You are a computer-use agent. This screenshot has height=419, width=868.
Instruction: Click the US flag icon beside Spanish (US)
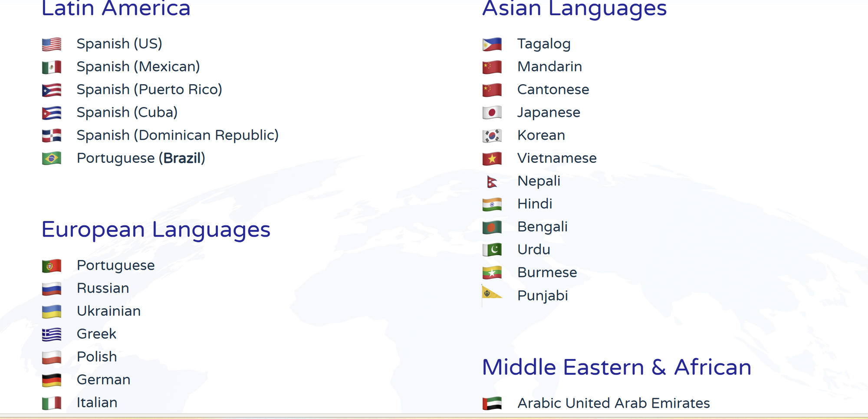[52, 44]
